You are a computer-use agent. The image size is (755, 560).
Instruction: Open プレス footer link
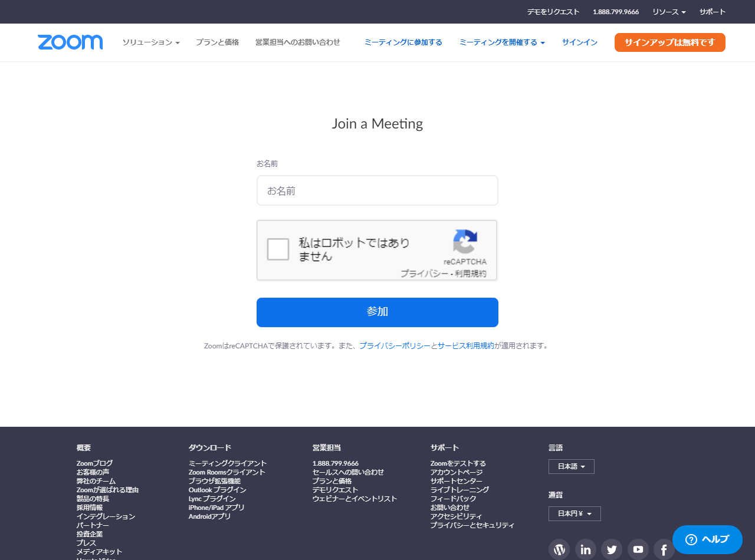(x=86, y=543)
